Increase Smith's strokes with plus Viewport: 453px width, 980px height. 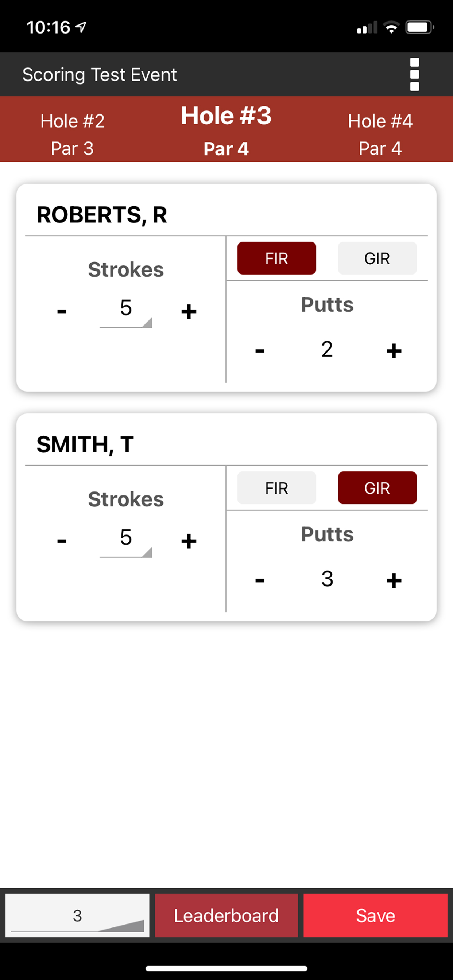(189, 541)
